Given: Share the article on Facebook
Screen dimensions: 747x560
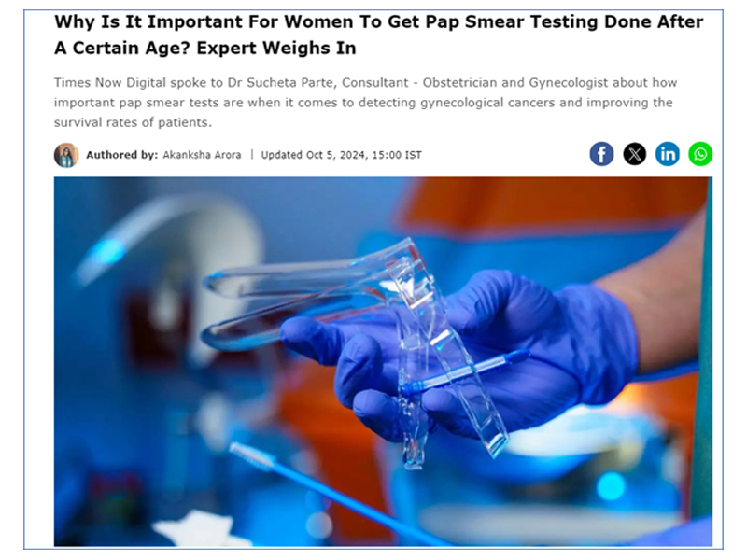Looking at the screenshot, I should (x=601, y=154).
